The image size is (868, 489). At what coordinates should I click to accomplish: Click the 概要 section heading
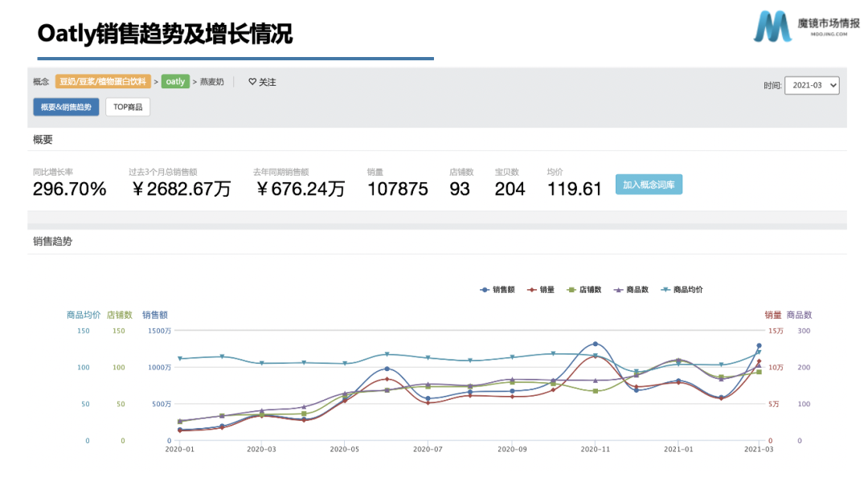pos(43,140)
